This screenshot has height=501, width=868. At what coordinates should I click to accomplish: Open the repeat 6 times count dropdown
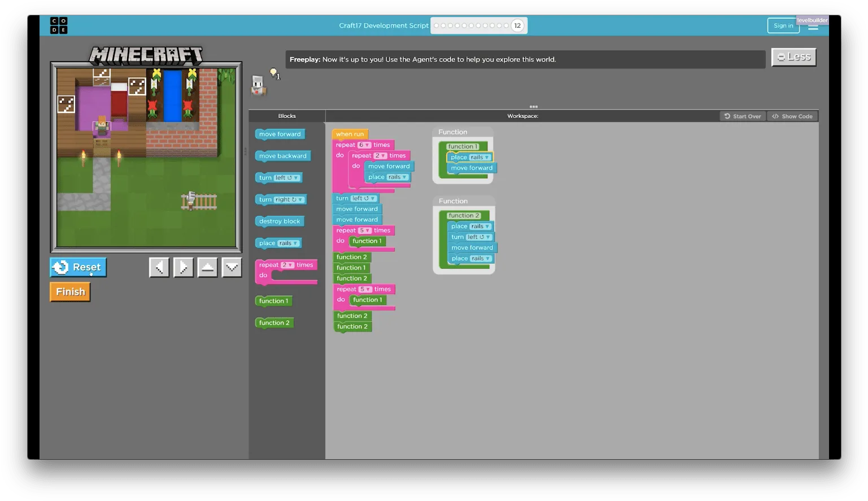[x=364, y=145]
